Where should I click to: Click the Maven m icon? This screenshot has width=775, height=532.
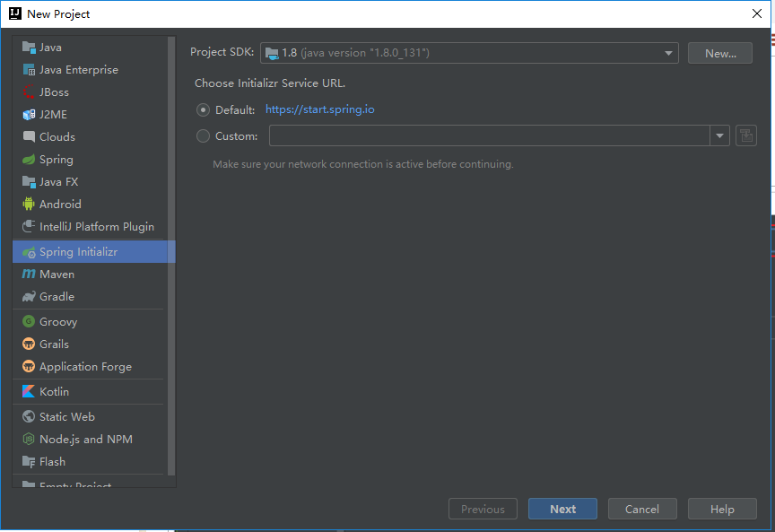click(29, 274)
